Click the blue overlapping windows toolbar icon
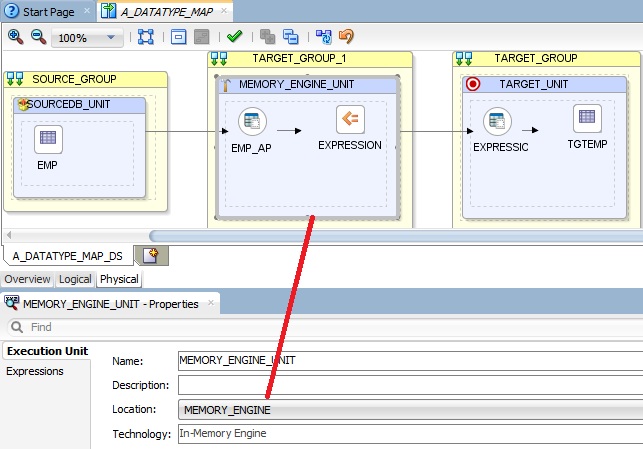Viewport: 643px width, 449px height. 291,37
